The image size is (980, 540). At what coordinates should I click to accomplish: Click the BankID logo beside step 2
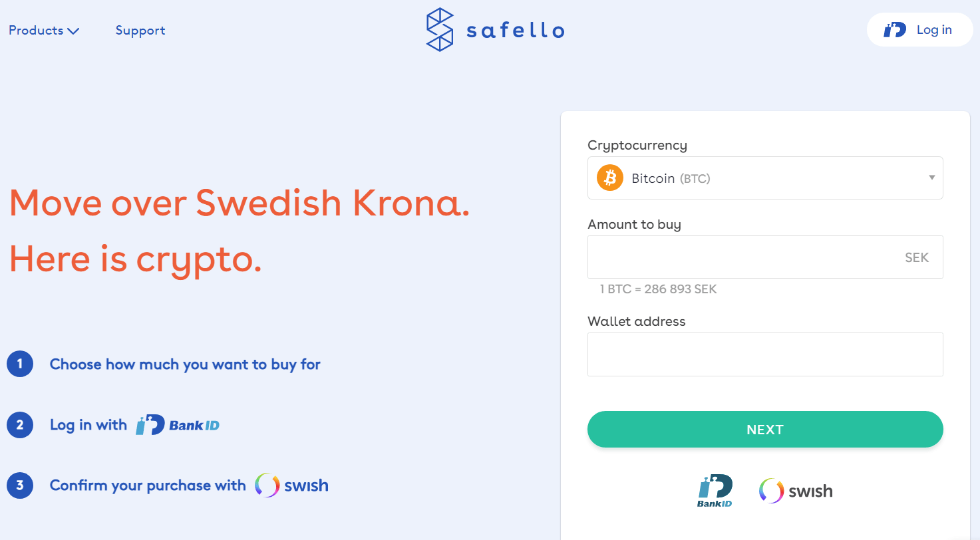178,425
